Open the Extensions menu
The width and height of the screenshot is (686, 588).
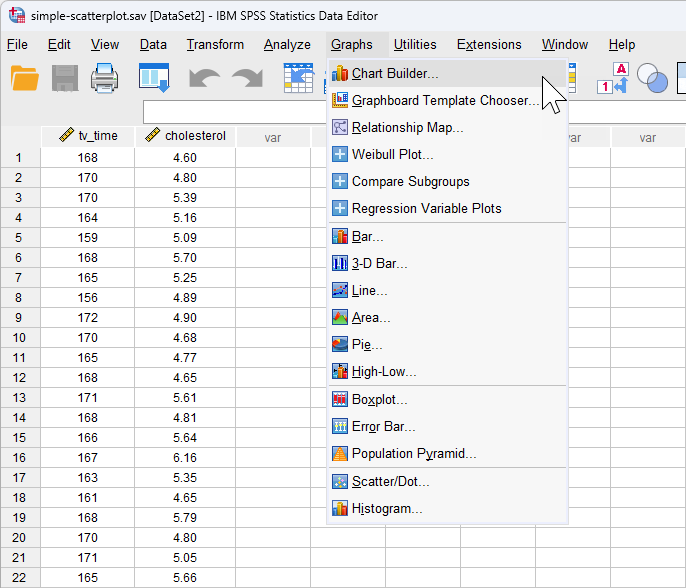[x=489, y=45]
